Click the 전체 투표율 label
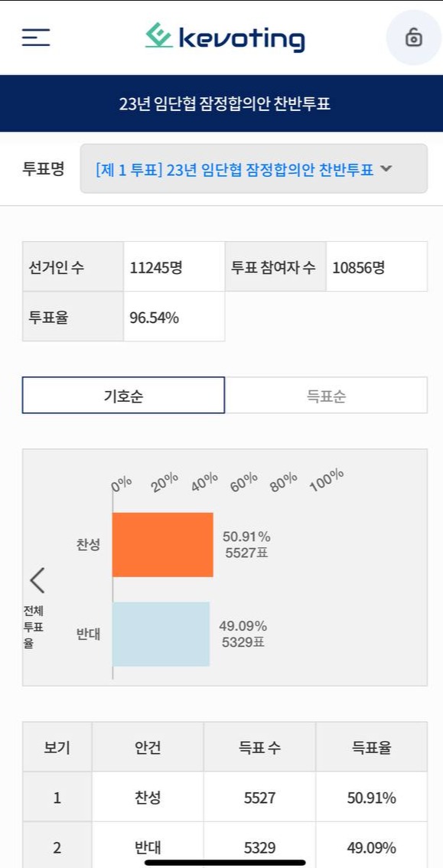This screenshot has height=868, width=443. [x=33, y=627]
